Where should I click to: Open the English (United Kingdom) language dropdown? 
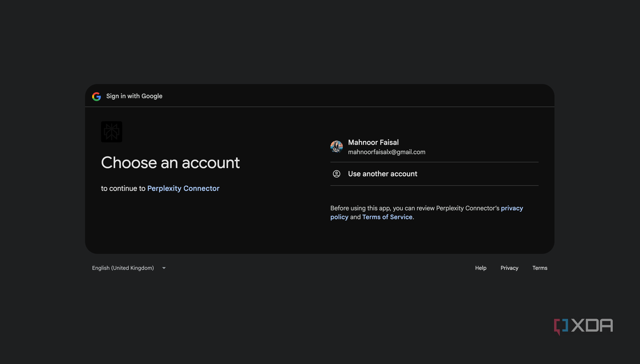pyautogui.click(x=129, y=268)
